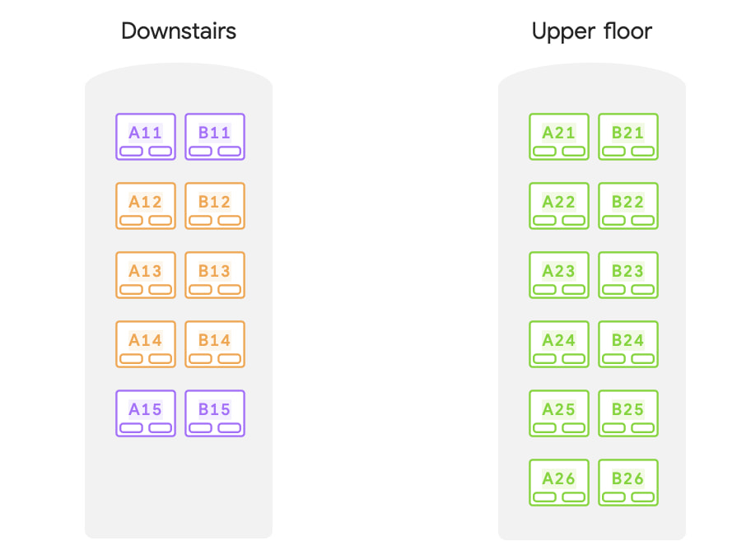Pick seat B21 upstairs
This screenshot has width=751, height=560.
coord(628,137)
